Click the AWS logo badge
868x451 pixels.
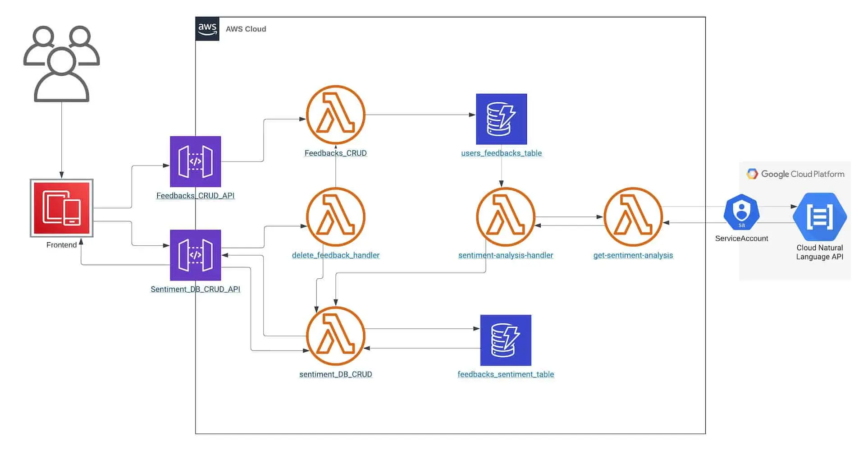(207, 29)
